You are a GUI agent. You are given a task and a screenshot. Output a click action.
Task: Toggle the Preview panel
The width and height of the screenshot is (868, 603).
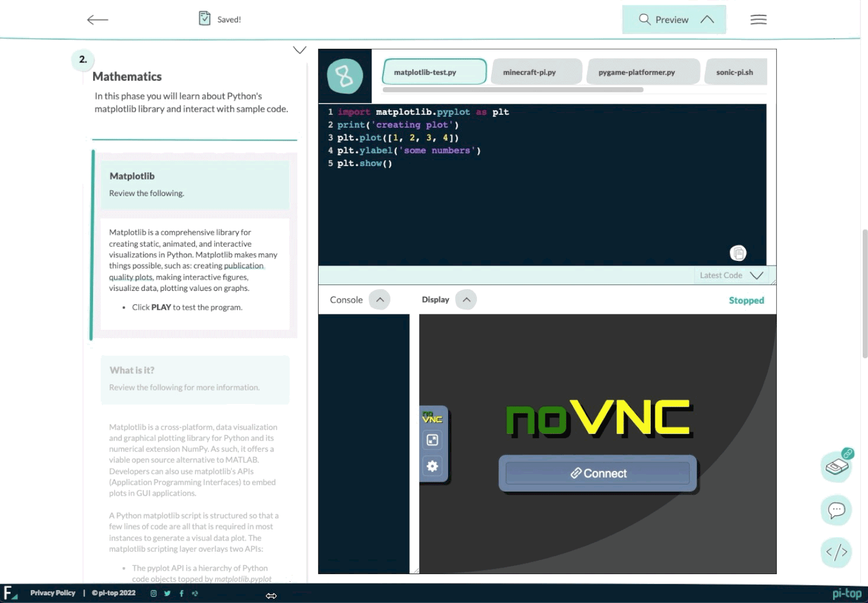pyautogui.click(x=674, y=19)
